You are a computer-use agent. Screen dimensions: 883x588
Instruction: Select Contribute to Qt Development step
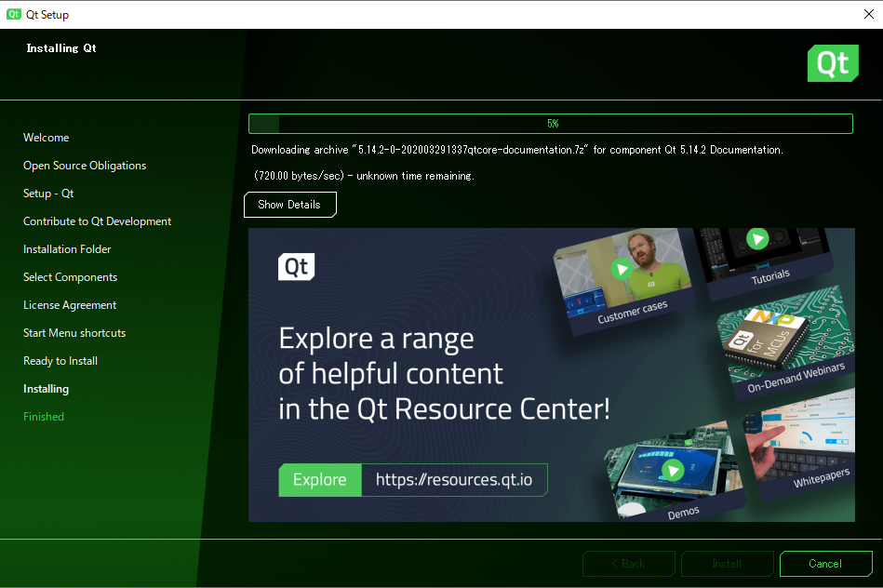pos(97,221)
